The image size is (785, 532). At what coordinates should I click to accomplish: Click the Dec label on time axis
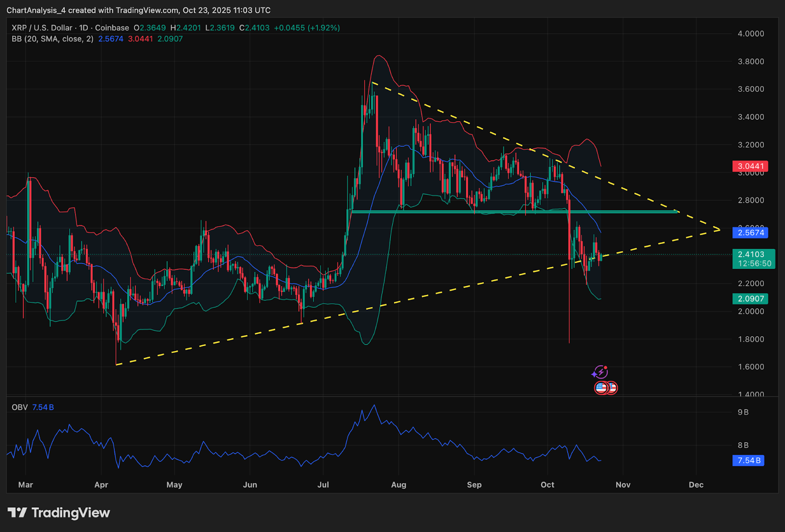(696, 485)
